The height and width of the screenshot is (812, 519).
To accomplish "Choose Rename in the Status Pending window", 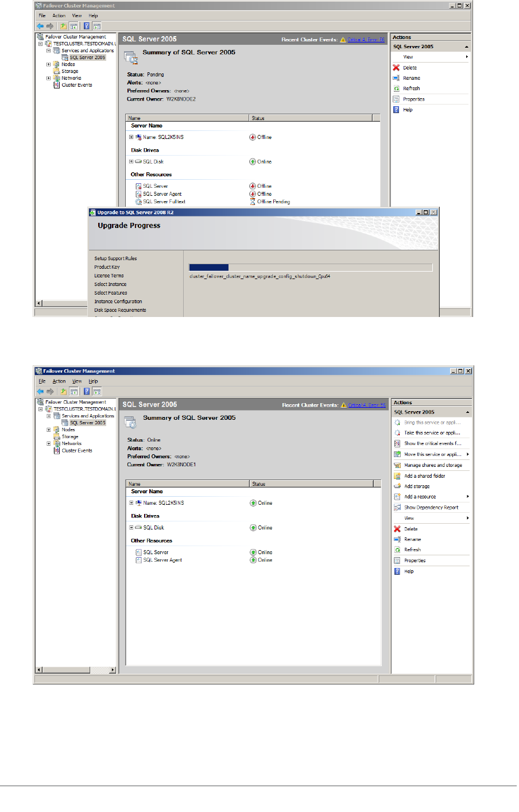I will 411,78.
